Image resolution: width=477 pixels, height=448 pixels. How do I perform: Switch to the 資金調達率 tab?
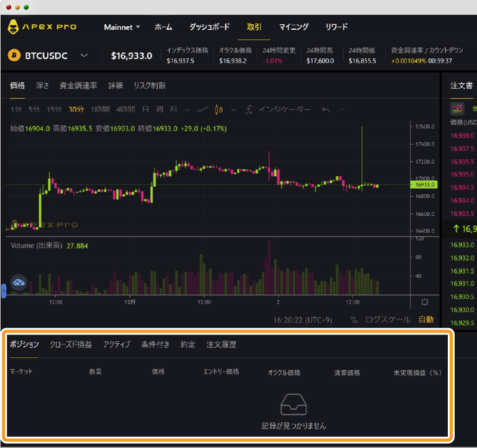[78, 86]
